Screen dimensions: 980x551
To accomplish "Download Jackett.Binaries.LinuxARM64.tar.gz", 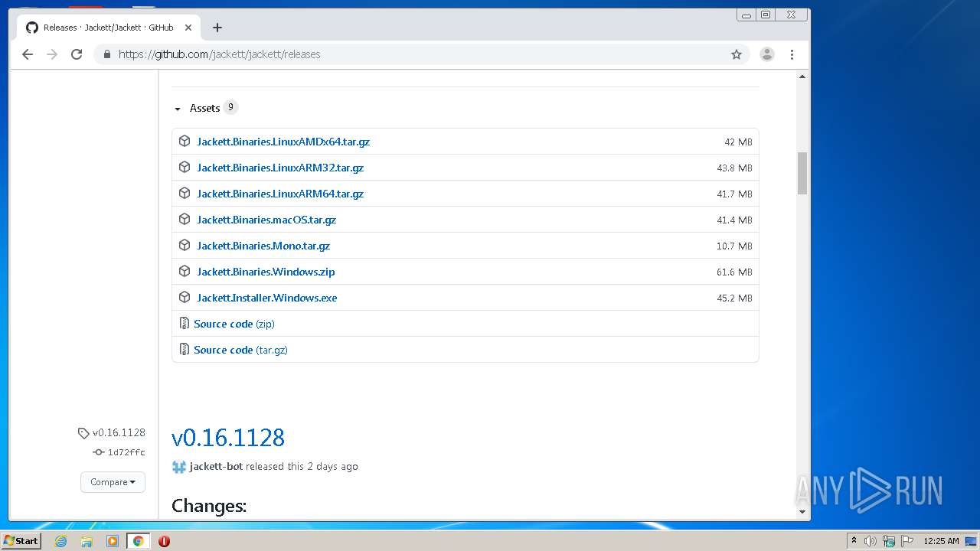I will click(x=280, y=194).
